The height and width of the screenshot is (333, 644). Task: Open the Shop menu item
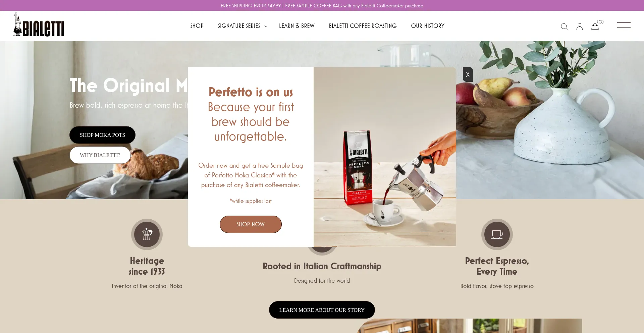coord(197,26)
